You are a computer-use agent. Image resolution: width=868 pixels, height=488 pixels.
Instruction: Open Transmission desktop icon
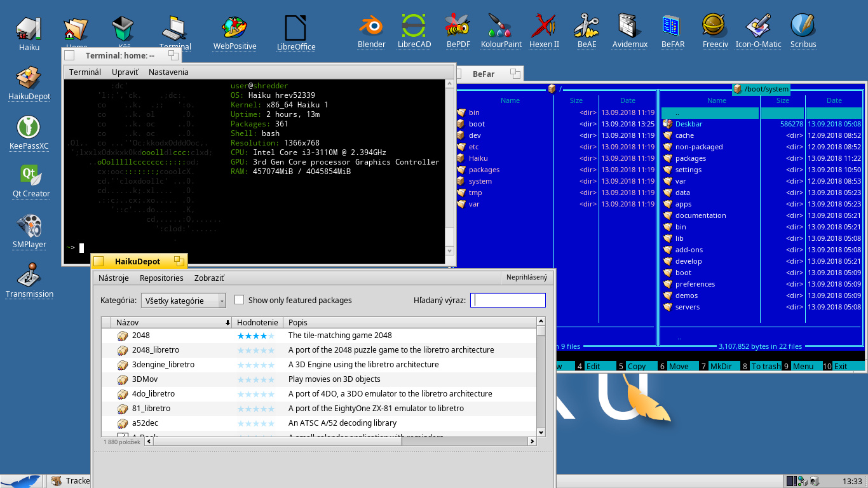point(29,276)
